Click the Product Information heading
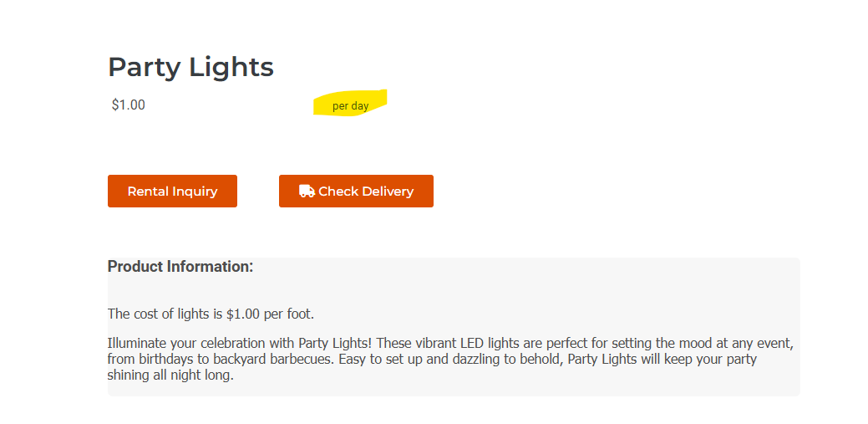Image resolution: width=868 pixels, height=424 pixels. click(x=180, y=267)
